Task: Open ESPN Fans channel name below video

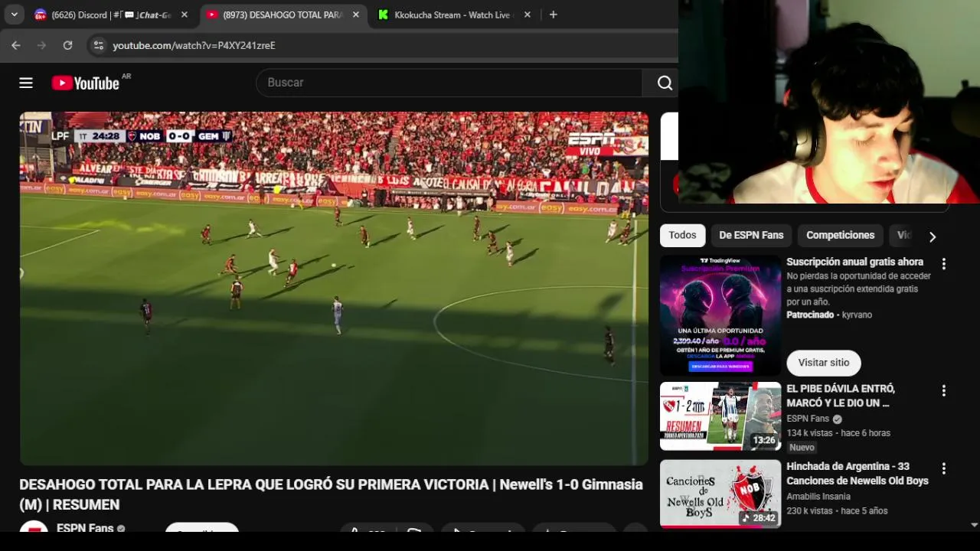Action: [x=85, y=528]
